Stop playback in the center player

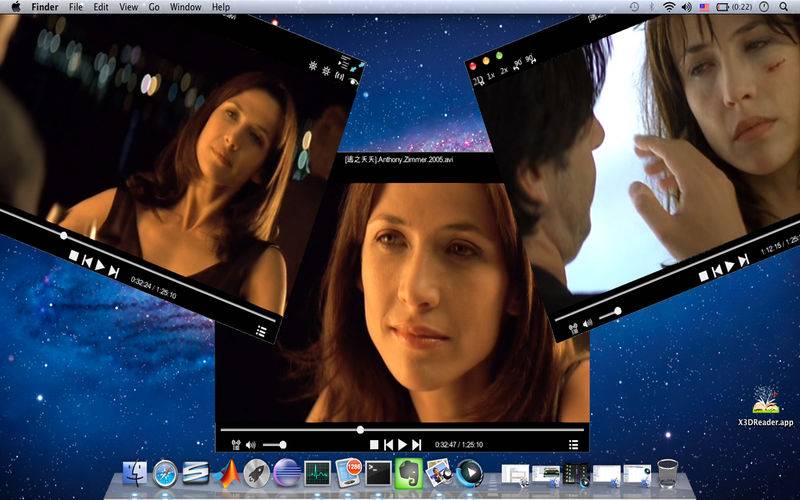click(374, 444)
